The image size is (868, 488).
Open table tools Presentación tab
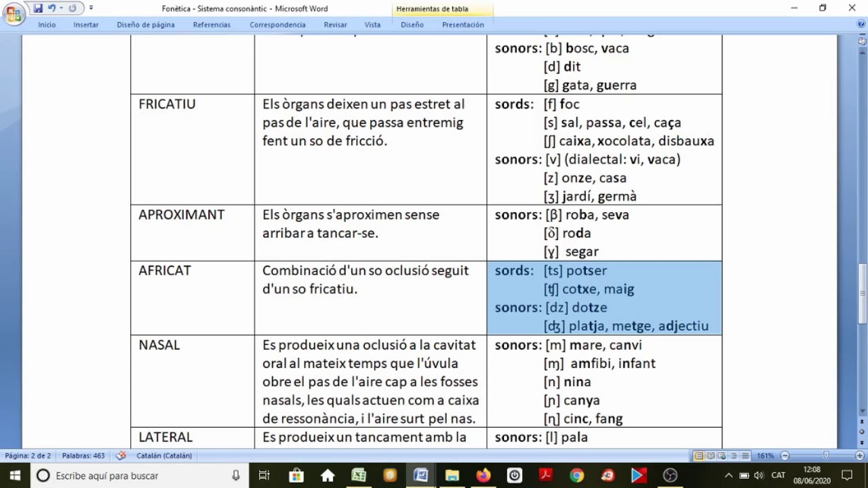pyautogui.click(x=463, y=24)
